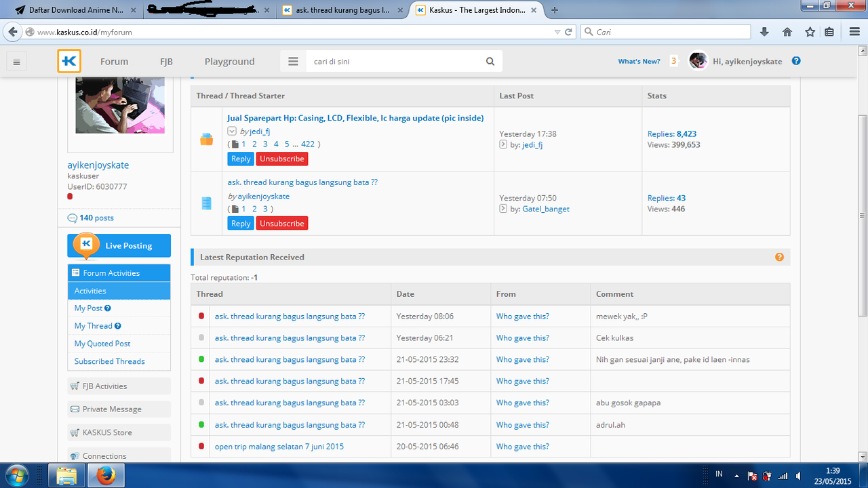Image resolution: width=868 pixels, height=488 pixels.
Task: Unsubscribe from 'ask. thread kurang bagus' thread
Action: coord(282,224)
